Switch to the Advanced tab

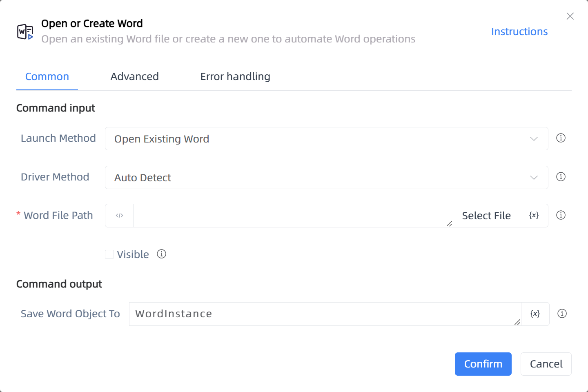click(135, 77)
